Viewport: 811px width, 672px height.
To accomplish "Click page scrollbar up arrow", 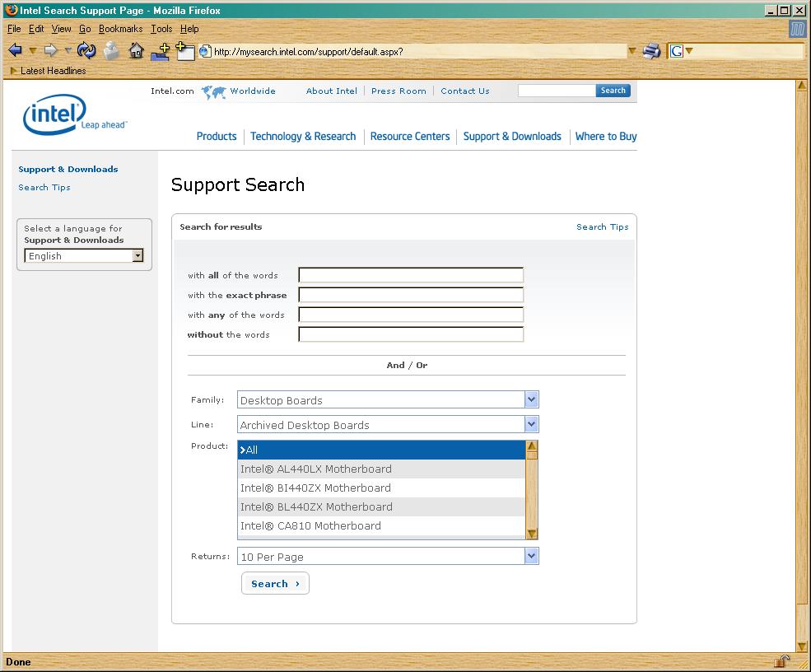I will [x=802, y=86].
